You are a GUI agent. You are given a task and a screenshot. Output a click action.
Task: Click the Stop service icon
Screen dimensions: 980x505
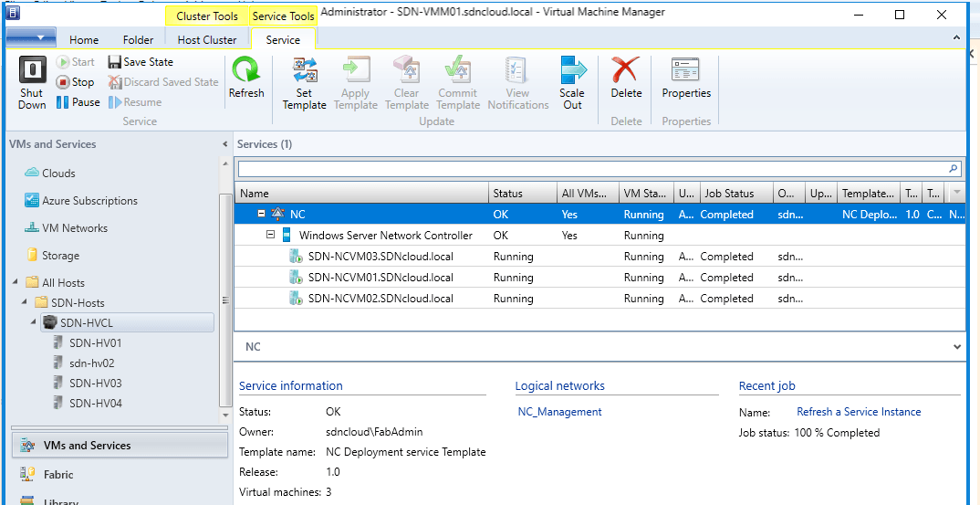tap(63, 82)
